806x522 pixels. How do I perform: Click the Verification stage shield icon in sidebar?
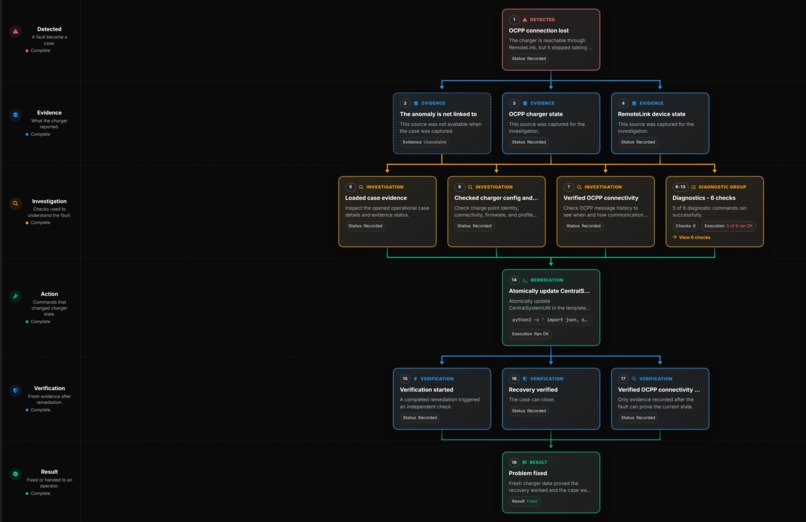15,390
